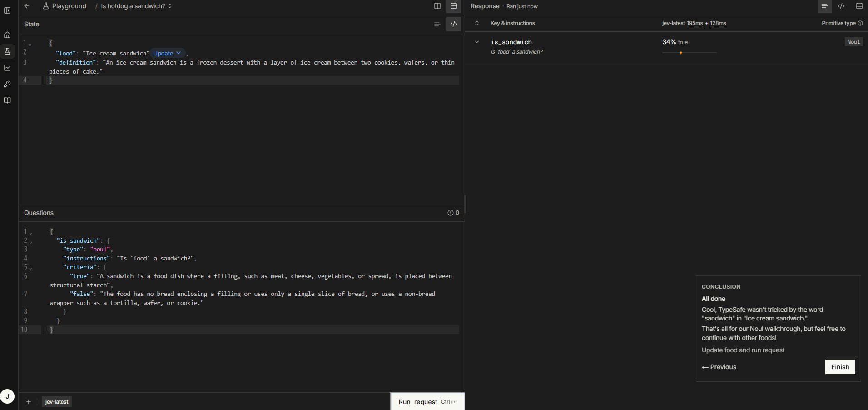Switch to stacked layout icon

(x=454, y=6)
